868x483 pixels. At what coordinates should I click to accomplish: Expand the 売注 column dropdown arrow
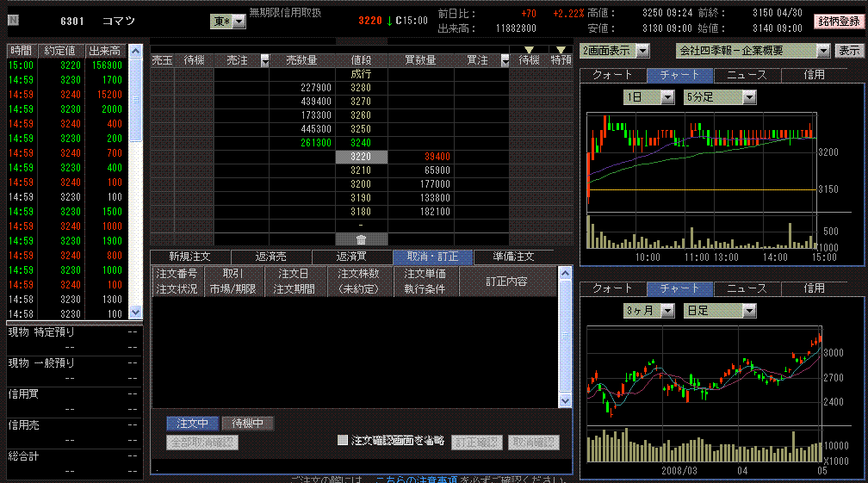[264, 60]
